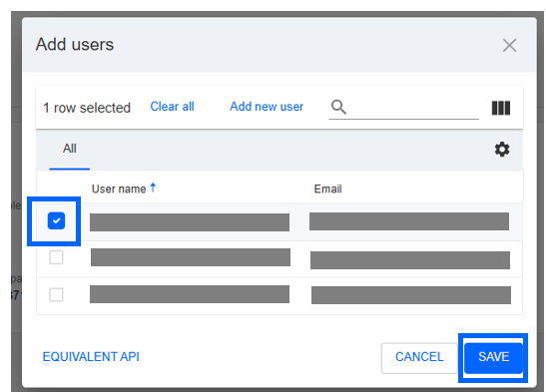Uncheck the selected first user row checkbox

56,220
